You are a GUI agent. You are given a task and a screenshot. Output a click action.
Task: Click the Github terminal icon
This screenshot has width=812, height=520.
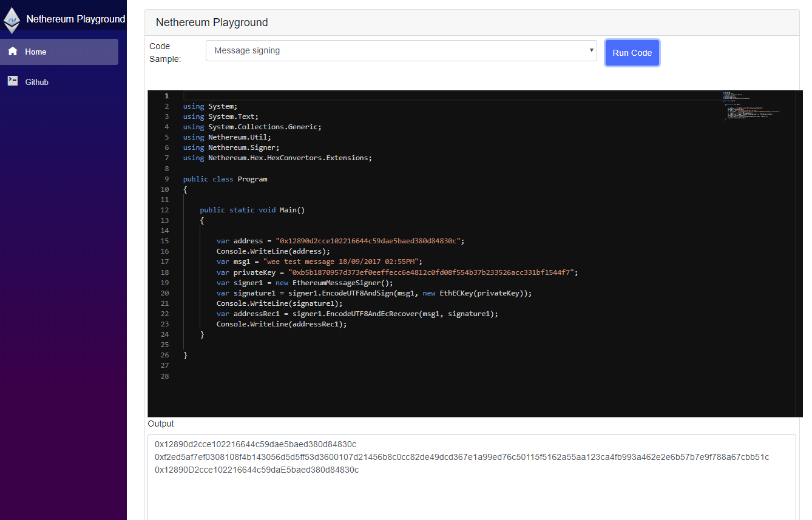coord(13,81)
